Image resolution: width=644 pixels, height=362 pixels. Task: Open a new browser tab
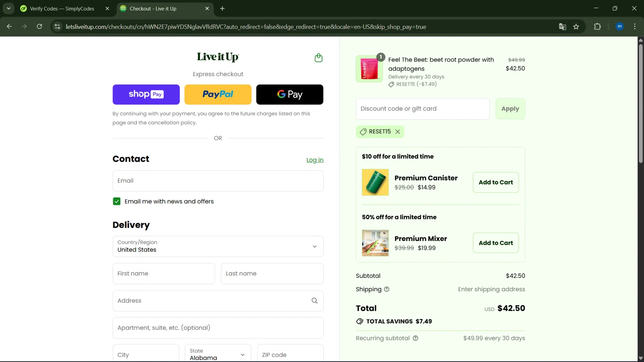point(222,9)
